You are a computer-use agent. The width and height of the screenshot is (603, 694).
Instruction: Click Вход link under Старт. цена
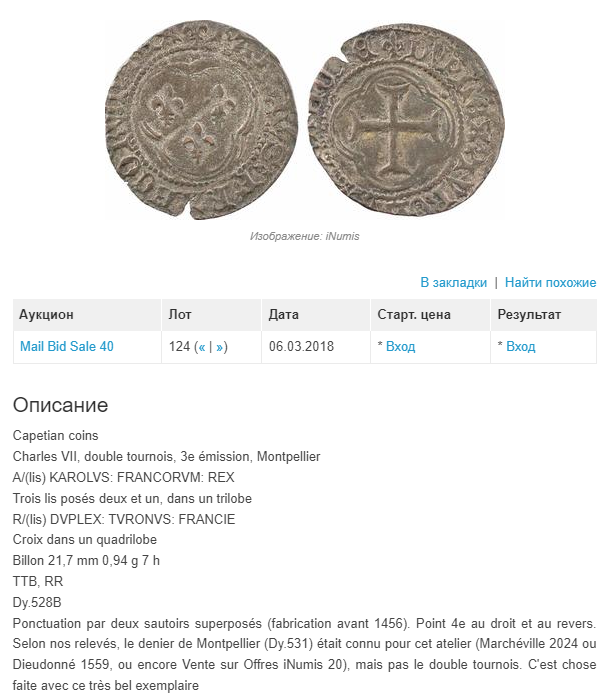pyautogui.click(x=400, y=346)
